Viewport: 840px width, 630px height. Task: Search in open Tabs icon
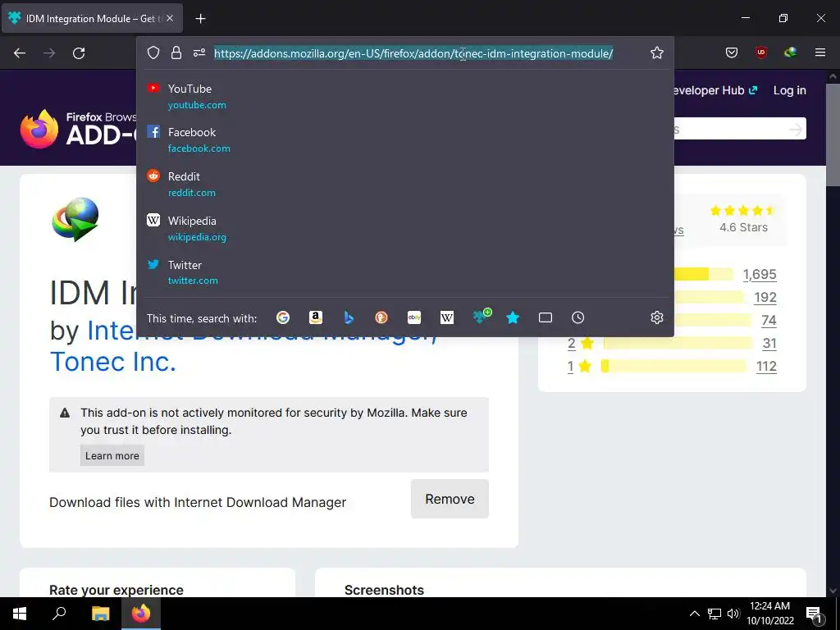(546, 317)
